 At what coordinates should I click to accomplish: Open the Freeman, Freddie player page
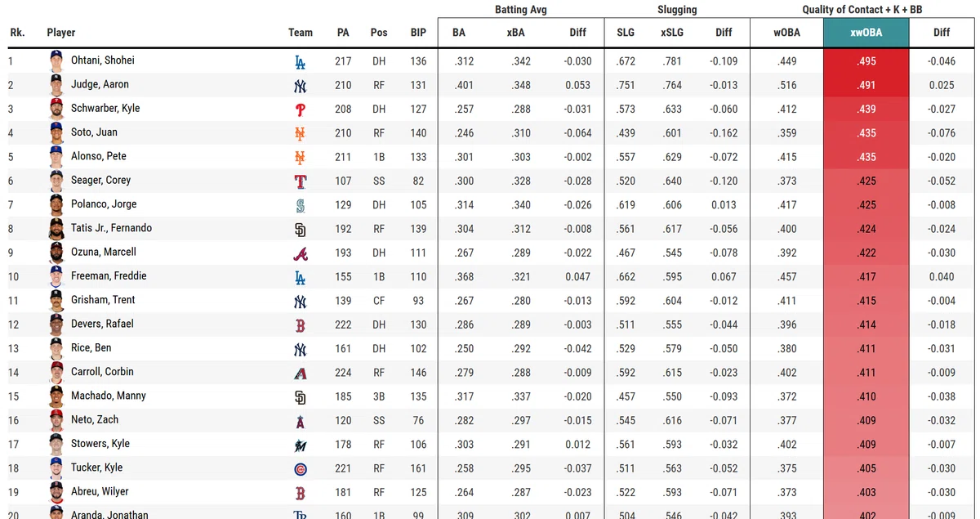(109, 276)
